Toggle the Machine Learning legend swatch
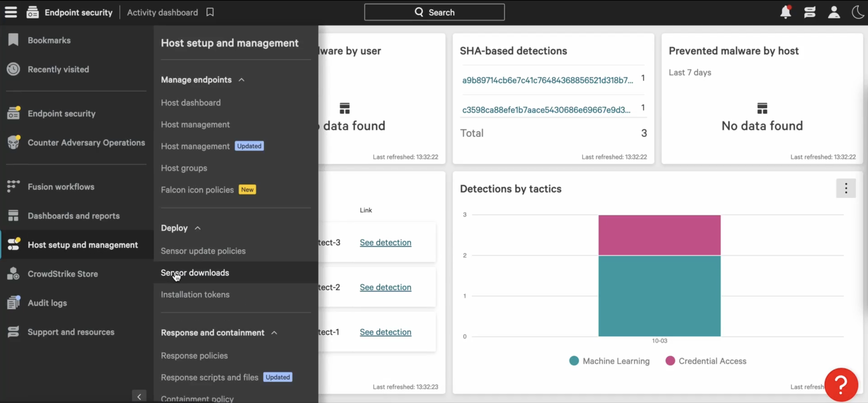 (x=574, y=361)
